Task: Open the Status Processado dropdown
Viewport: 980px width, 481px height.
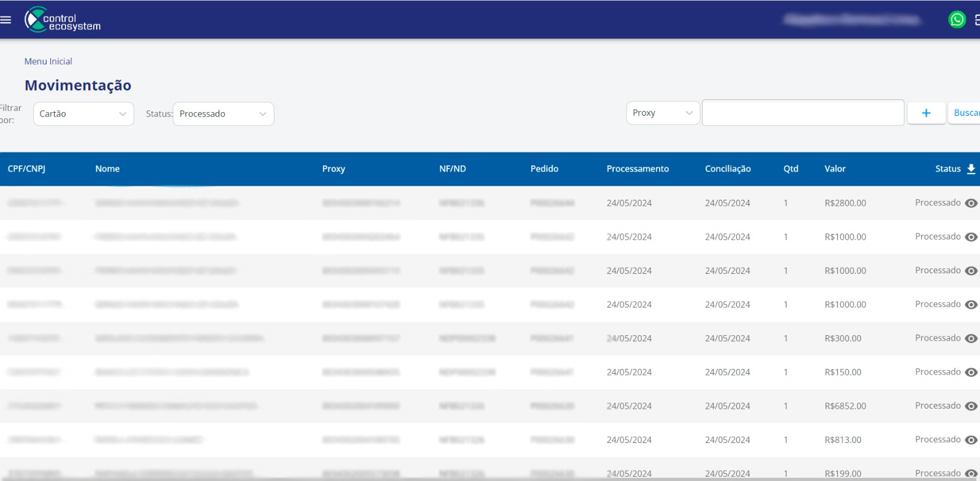Action: (224, 114)
